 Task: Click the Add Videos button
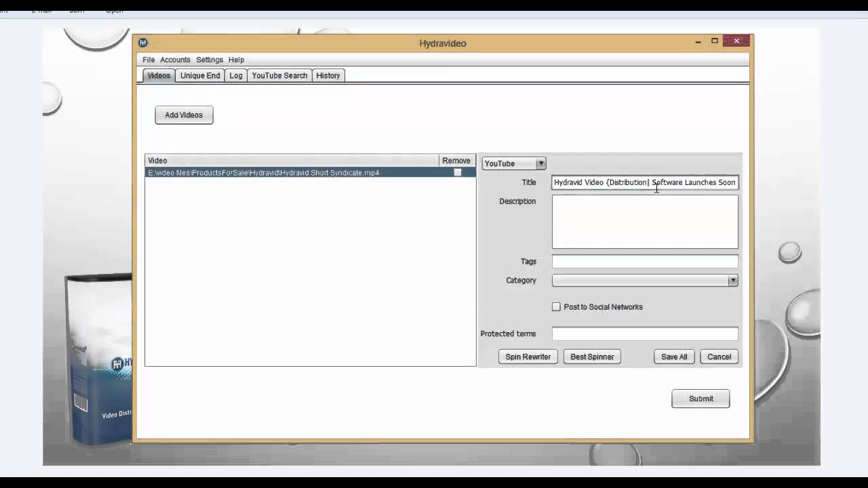184,115
